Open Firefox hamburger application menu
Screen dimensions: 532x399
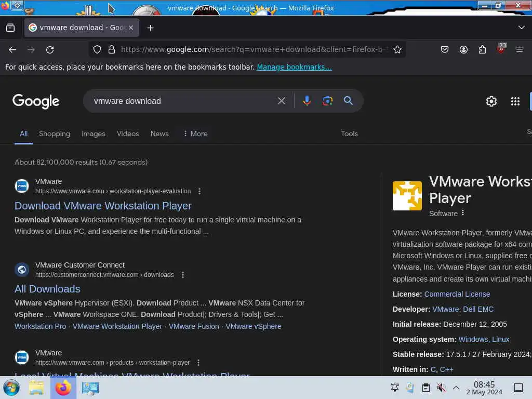[520, 49]
